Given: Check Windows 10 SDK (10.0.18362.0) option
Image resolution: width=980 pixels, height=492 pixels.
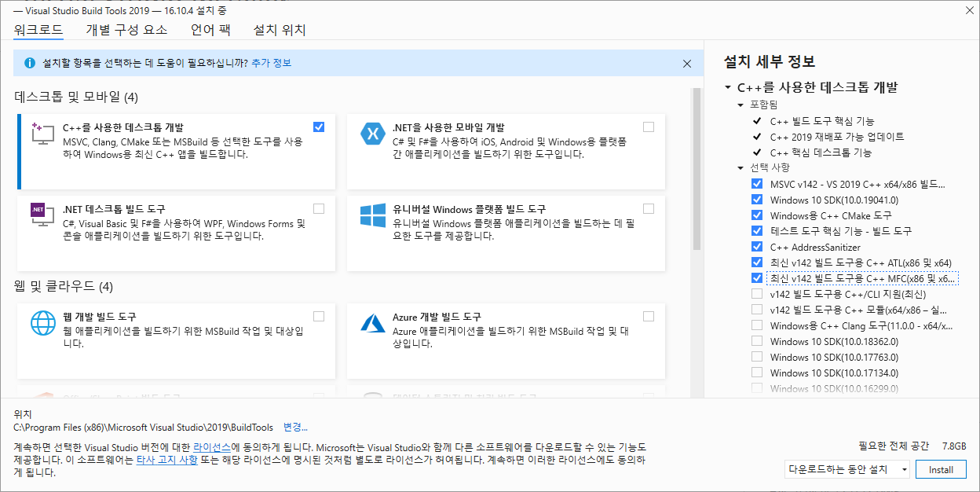Looking at the screenshot, I should tap(757, 341).
